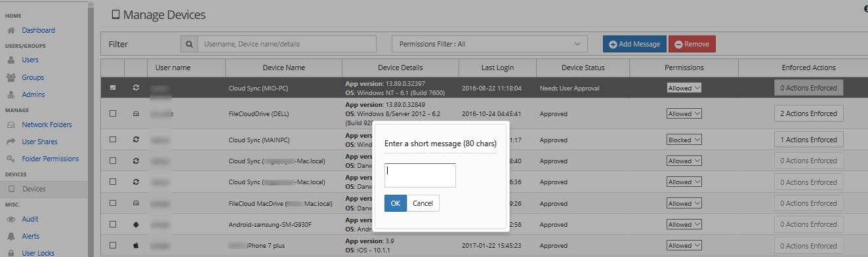Open the Blocked permissions dropdown for MAINPC

(684, 140)
